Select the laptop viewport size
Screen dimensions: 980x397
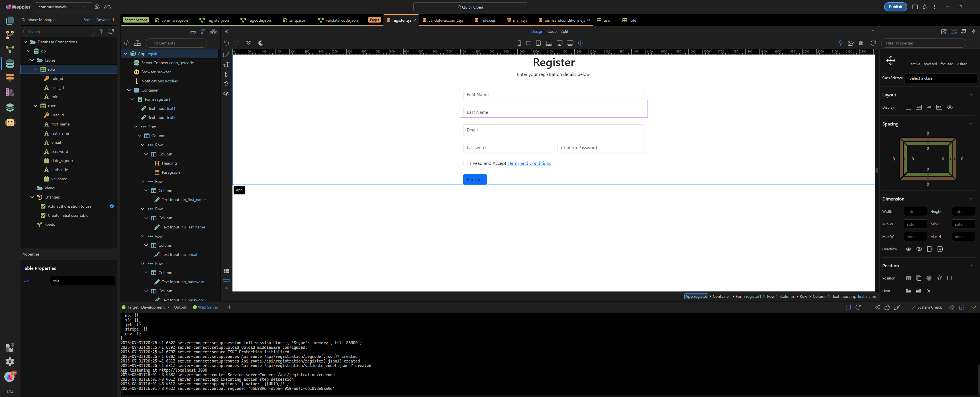[549, 43]
